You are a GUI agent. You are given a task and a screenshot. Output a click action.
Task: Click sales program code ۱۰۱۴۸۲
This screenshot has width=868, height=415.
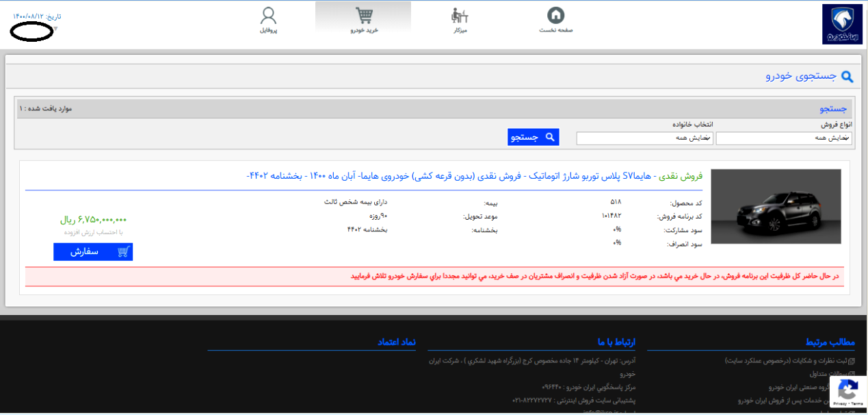pyautogui.click(x=611, y=216)
